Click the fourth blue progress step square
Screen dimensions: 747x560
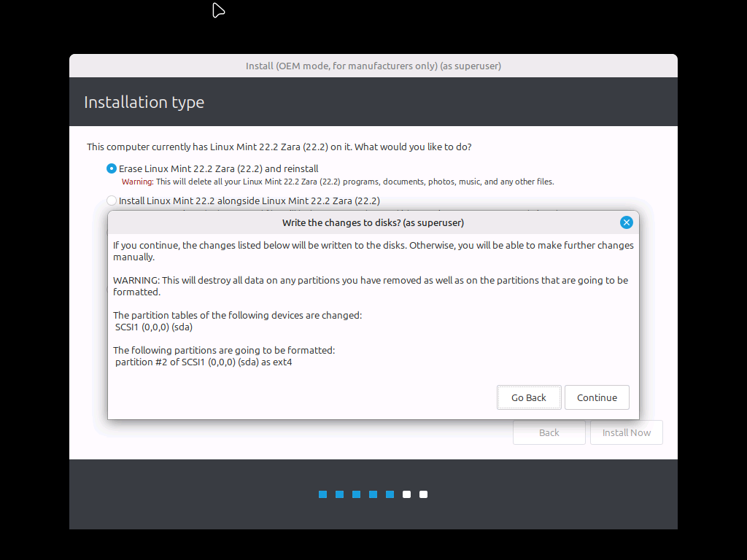(x=373, y=494)
